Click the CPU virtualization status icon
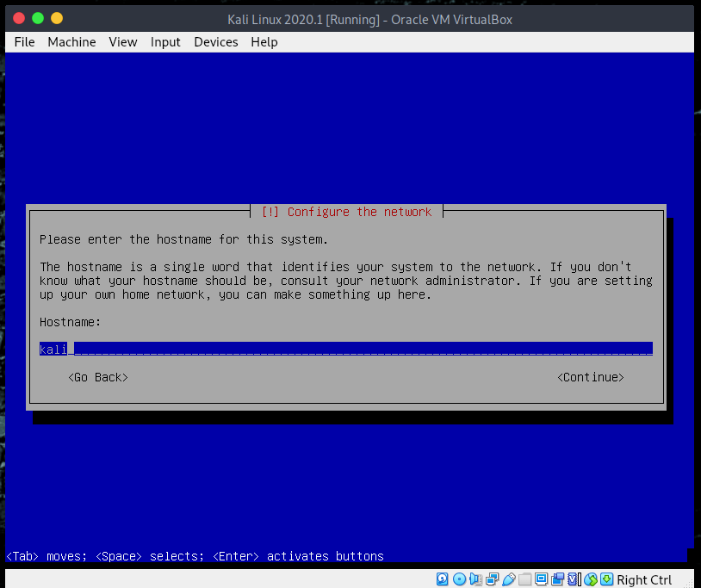 (x=574, y=579)
